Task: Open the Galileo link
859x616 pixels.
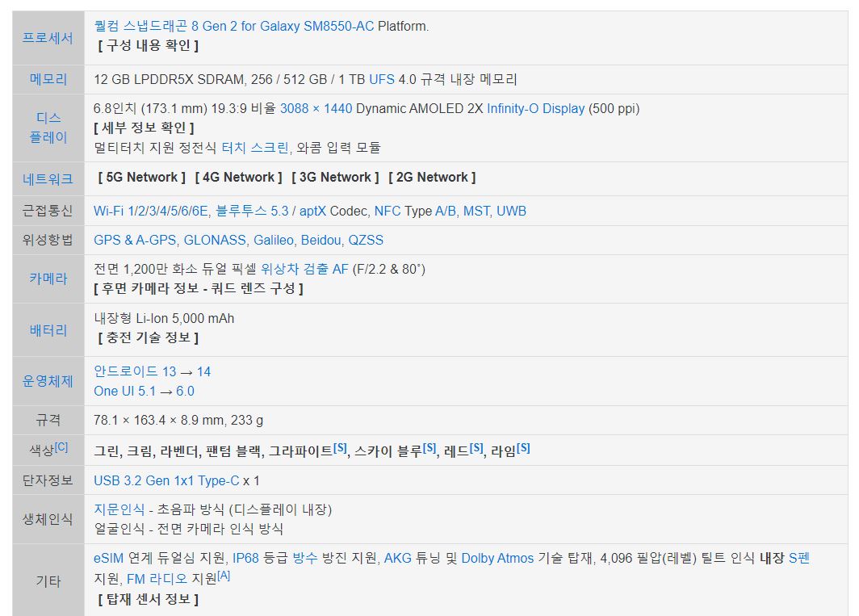Action: 274,240
